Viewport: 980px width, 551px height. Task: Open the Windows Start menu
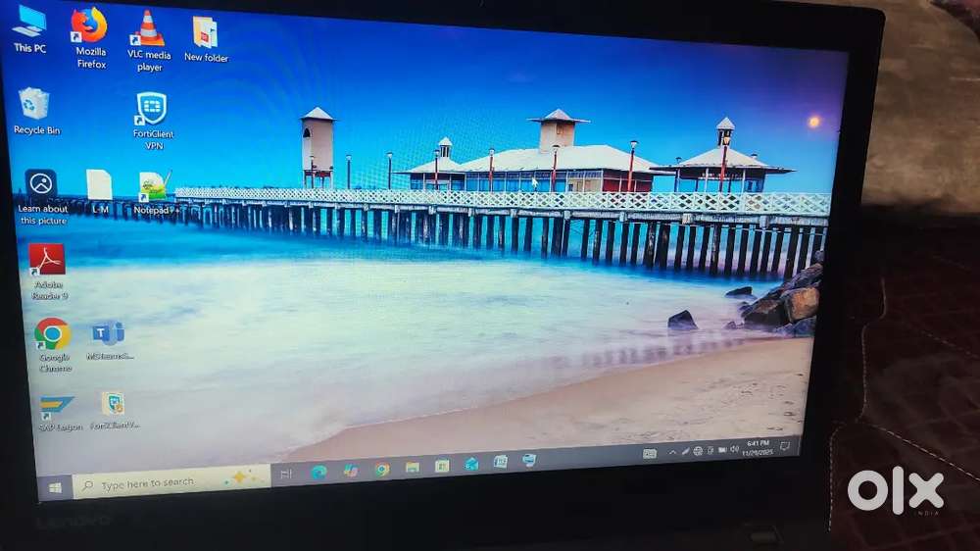55,487
